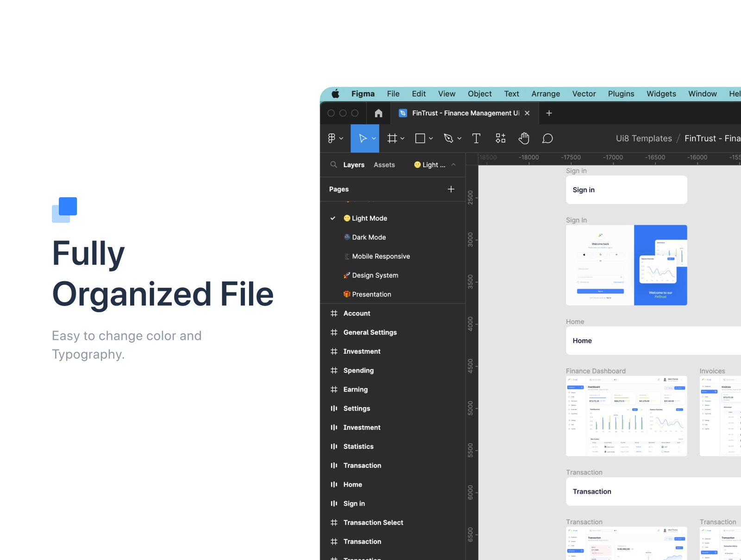741x560 pixels.
Task: Switch to the Assets tab
Action: point(384,165)
